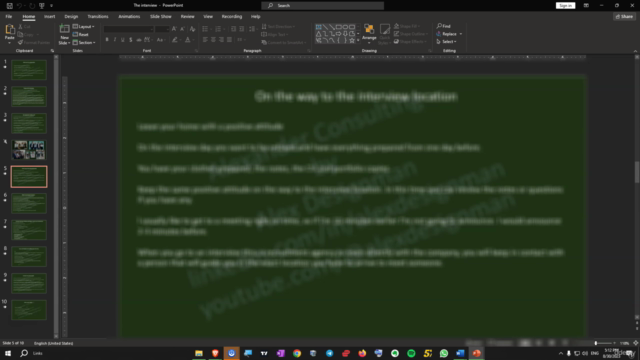Click the Share button
Viewport: 640px width, 360px height.
(624, 17)
